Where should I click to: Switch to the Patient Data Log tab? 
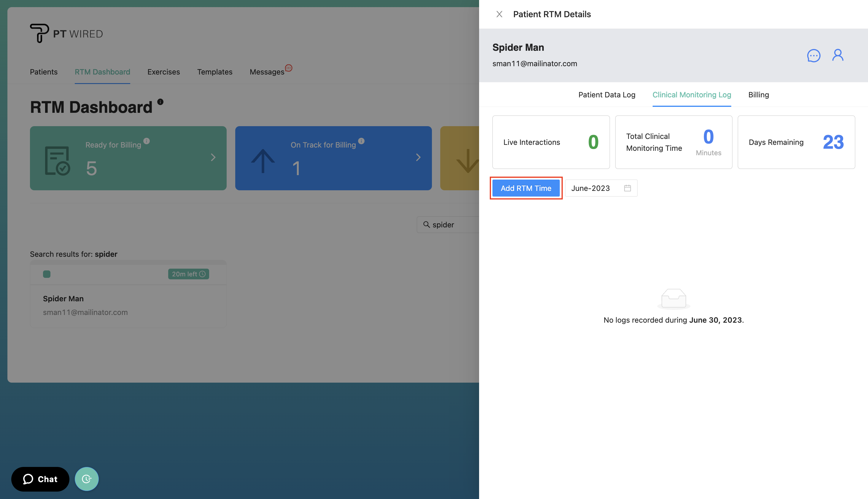pos(606,95)
